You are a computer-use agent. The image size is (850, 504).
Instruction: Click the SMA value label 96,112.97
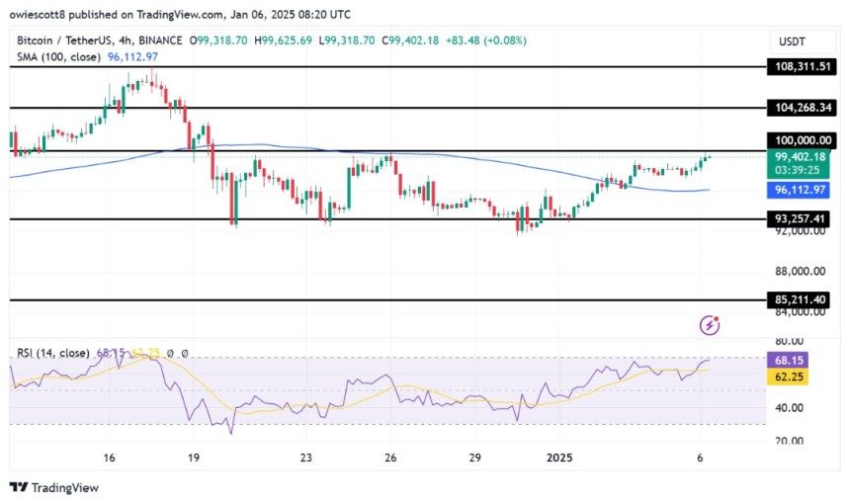point(800,190)
